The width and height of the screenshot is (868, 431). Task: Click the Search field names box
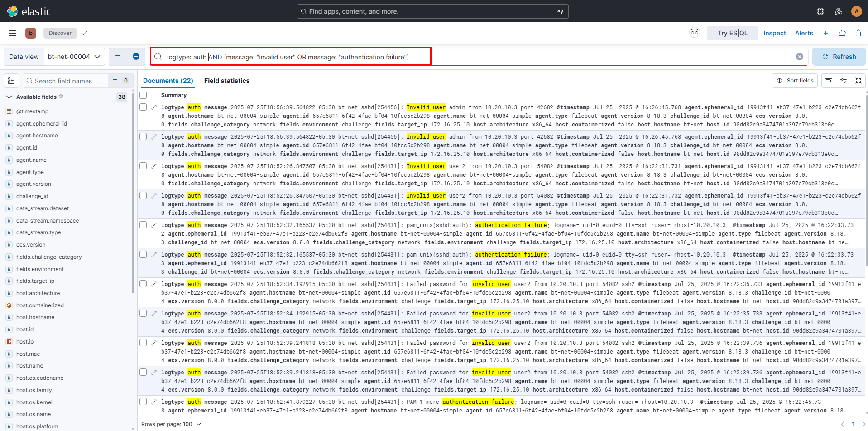pos(66,81)
